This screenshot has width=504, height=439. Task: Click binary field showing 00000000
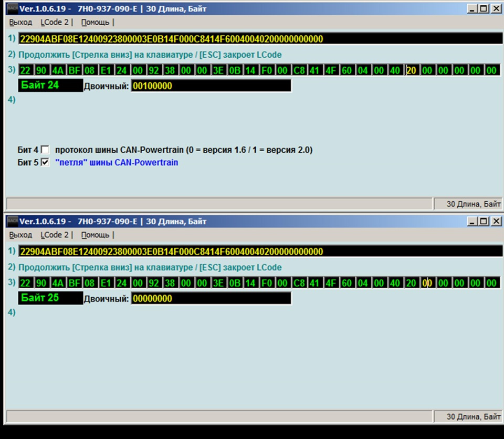211,298
